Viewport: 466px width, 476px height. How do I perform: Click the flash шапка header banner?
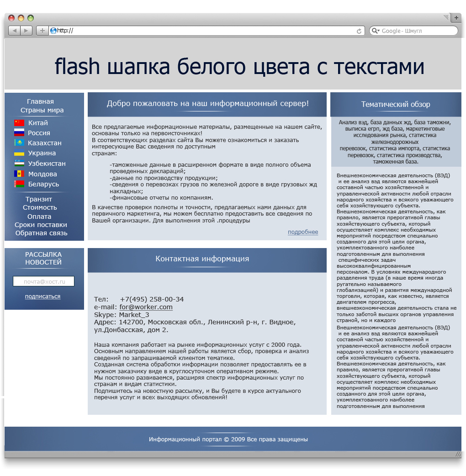click(233, 64)
